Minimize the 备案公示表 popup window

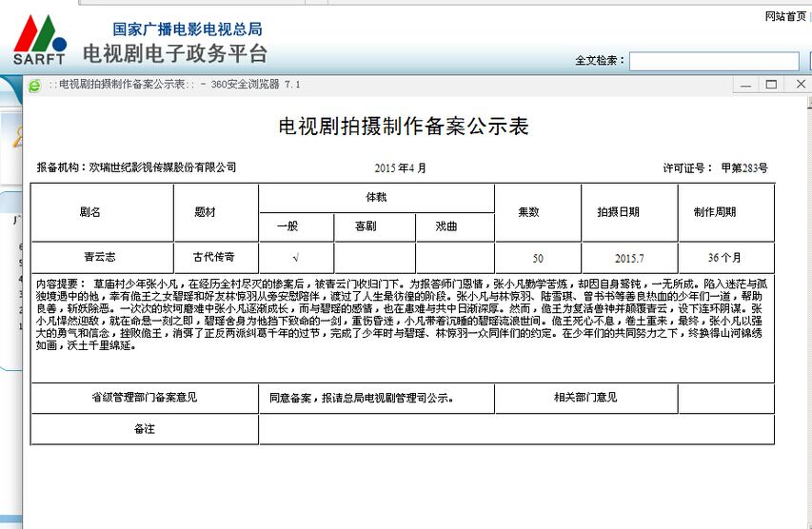click(x=745, y=85)
